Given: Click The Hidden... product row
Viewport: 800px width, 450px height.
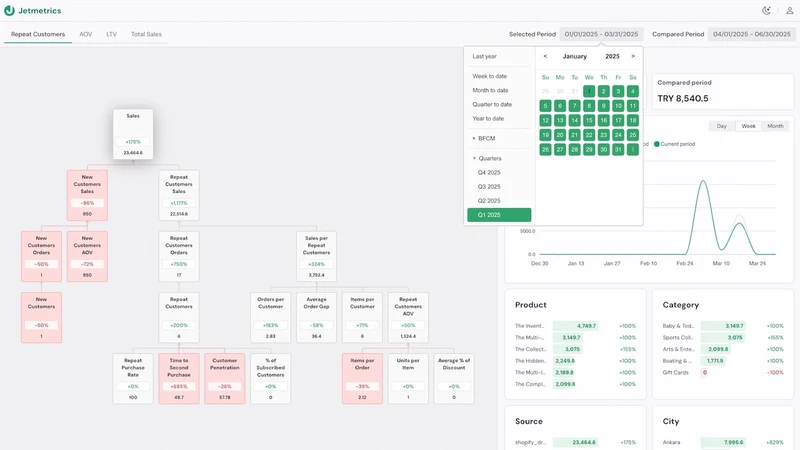Looking at the screenshot, I should (576, 361).
